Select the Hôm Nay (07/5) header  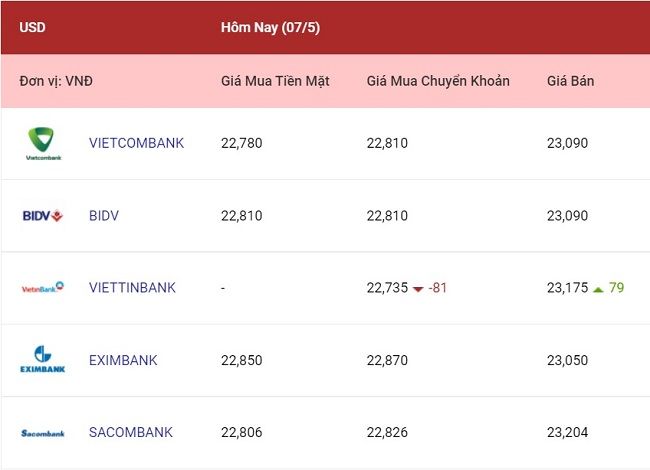[270, 27]
